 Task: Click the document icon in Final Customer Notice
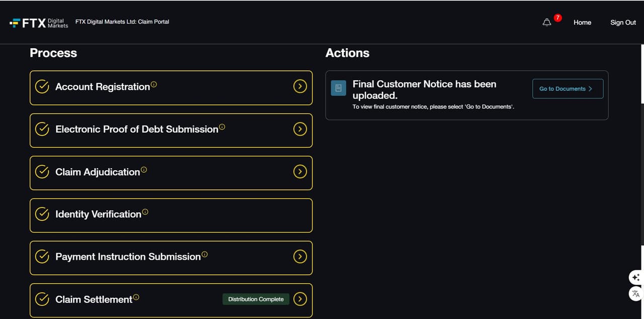tap(339, 88)
